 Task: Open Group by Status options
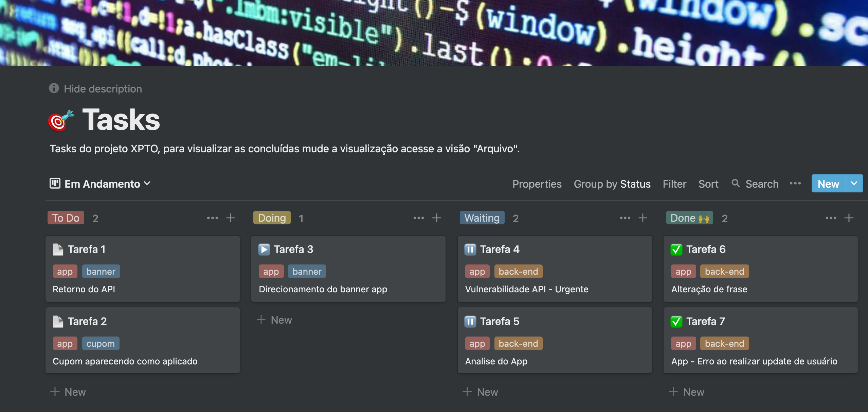tap(612, 184)
